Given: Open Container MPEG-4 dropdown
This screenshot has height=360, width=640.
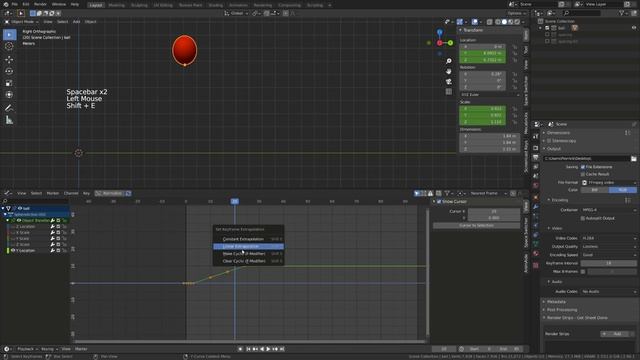Looking at the screenshot, I should click(x=609, y=210).
